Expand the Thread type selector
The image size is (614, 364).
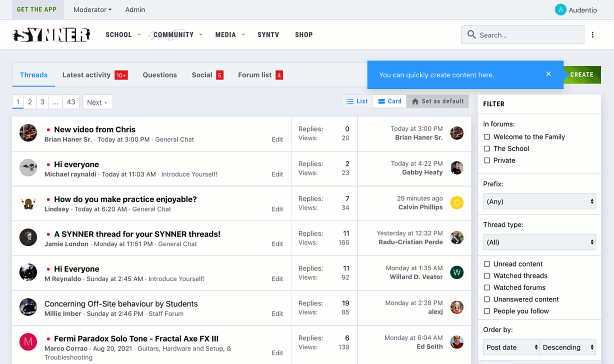point(539,242)
